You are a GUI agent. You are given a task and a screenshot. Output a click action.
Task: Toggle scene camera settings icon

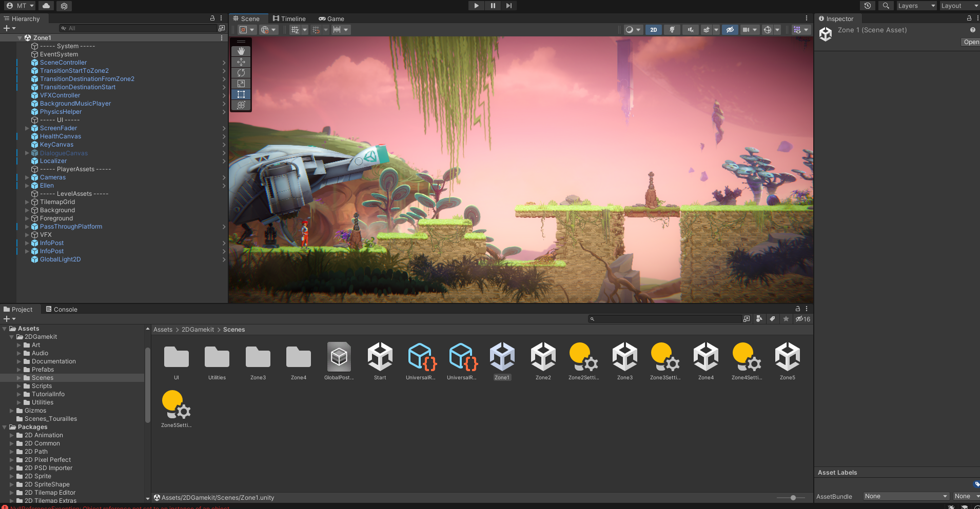[x=747, y=30]
